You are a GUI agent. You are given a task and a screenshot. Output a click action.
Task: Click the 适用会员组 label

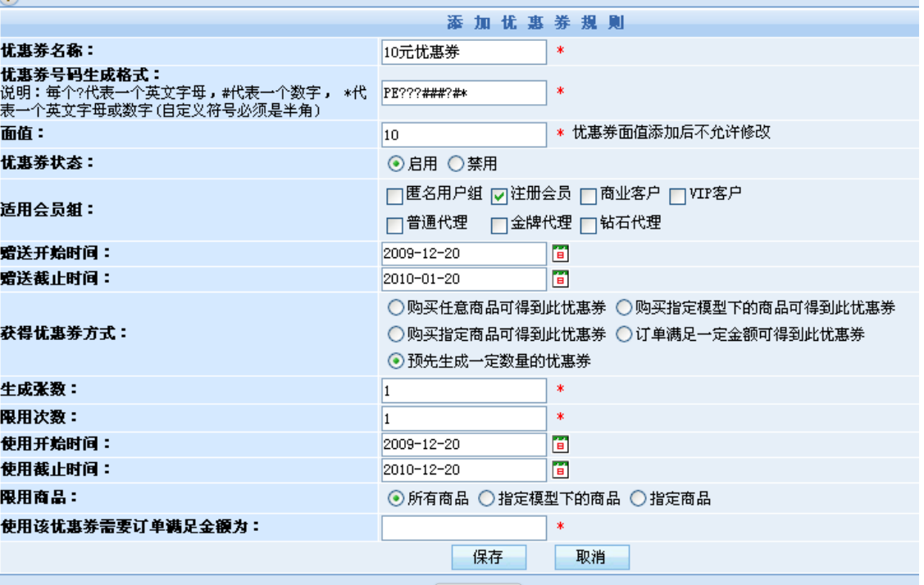coord(48,210)
